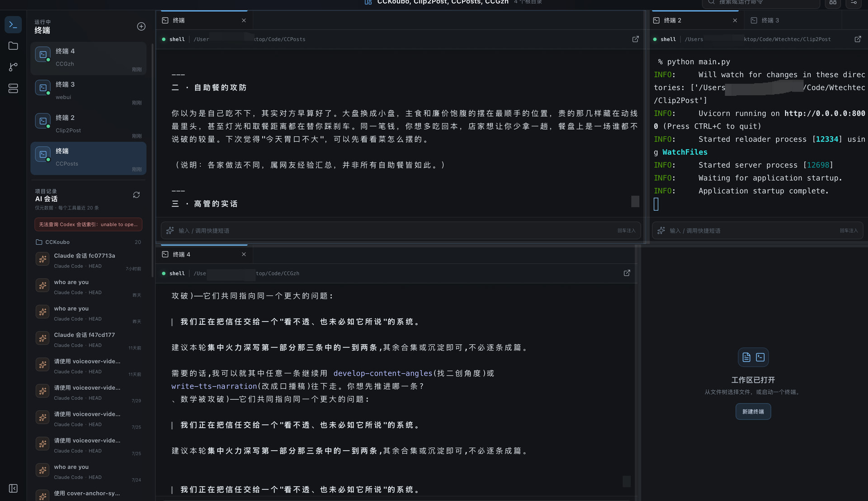Click the 新建终端 button
Image resolution: width=868 pixels, height=501 pixels.
[x=753, y=412]
